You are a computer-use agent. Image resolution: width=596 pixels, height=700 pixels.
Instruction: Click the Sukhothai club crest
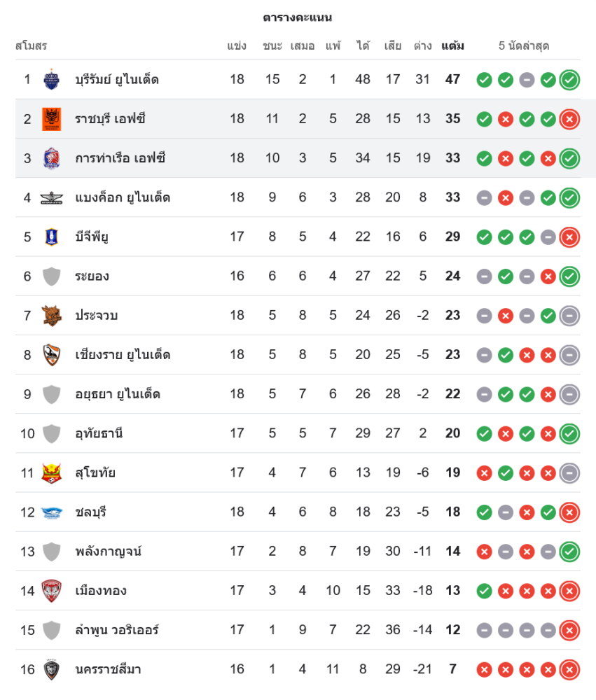tap(52, 472)
